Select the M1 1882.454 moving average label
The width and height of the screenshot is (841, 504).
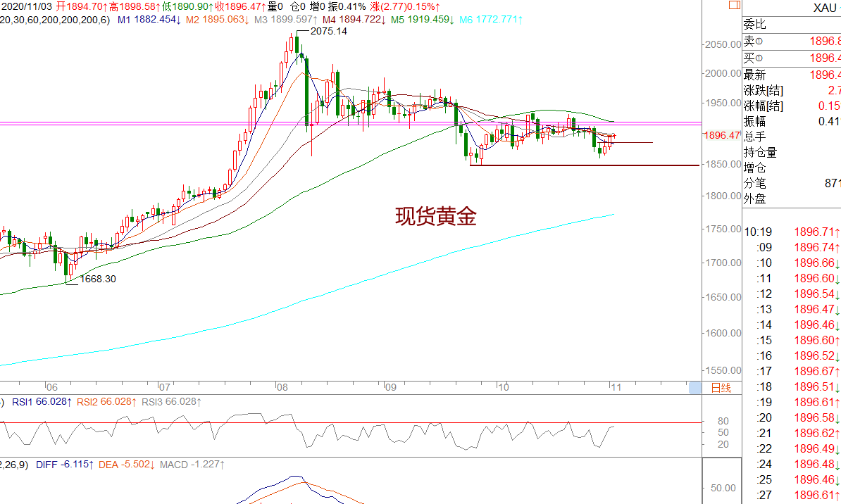(x=149, y=20)
